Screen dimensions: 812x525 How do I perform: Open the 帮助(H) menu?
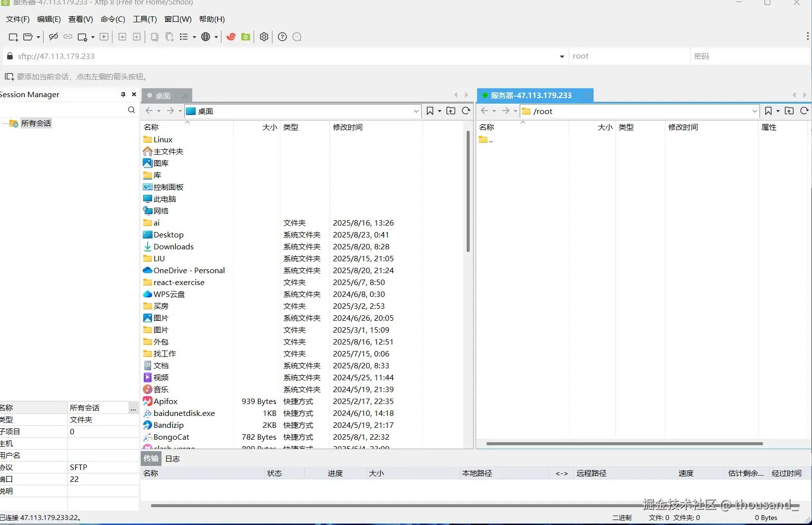(212, 19)
